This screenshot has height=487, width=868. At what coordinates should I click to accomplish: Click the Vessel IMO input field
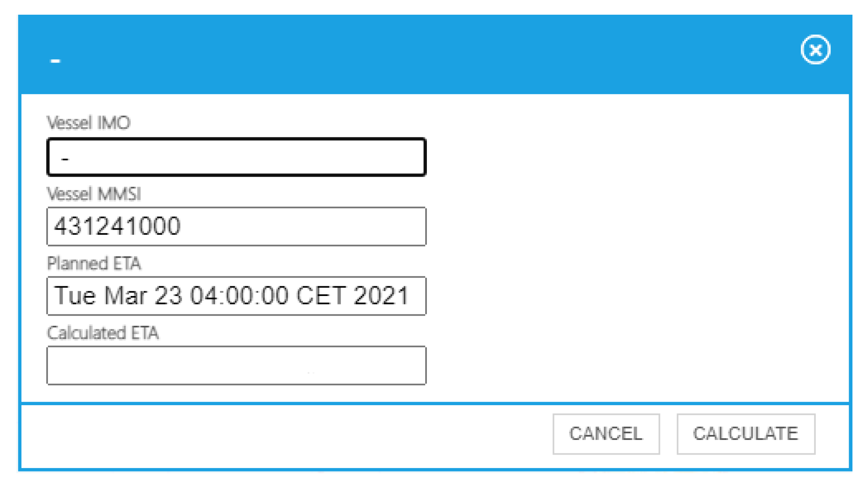(x=236, y=157)
